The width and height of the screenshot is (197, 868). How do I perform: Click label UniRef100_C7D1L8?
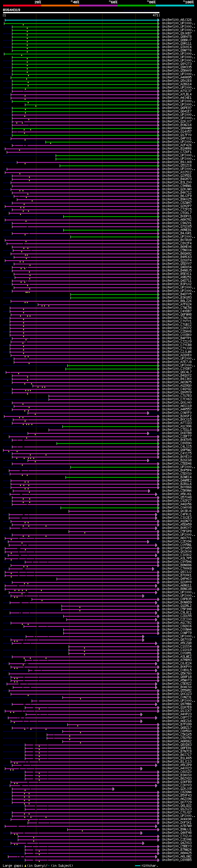(x=176, y=430)
